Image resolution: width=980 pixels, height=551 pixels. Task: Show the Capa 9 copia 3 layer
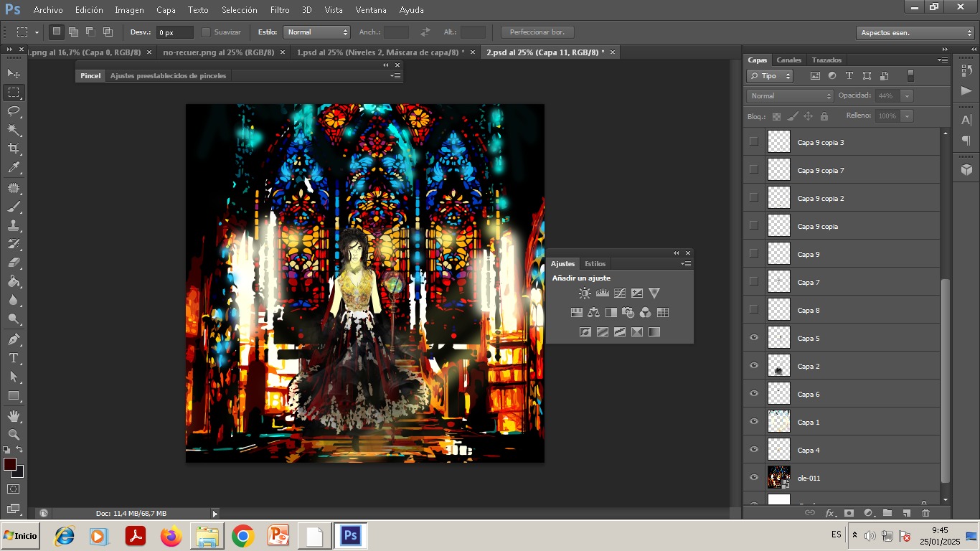point(753,141)
